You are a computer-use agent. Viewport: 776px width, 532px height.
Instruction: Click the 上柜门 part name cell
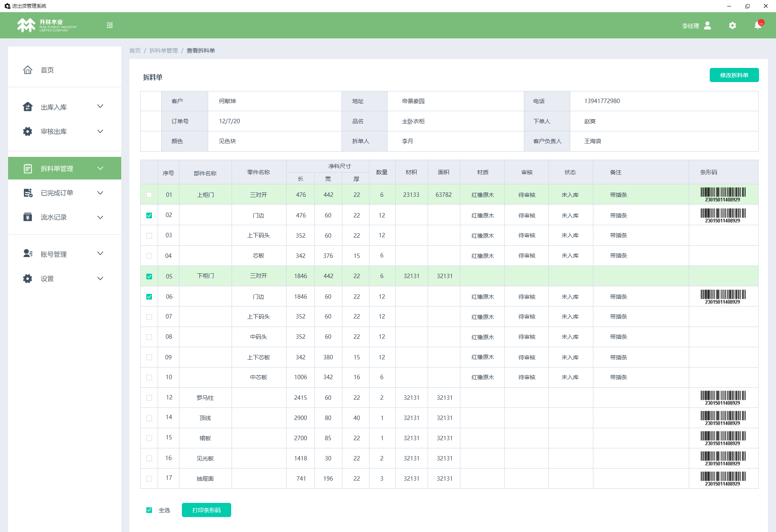(x=205, y=195)
